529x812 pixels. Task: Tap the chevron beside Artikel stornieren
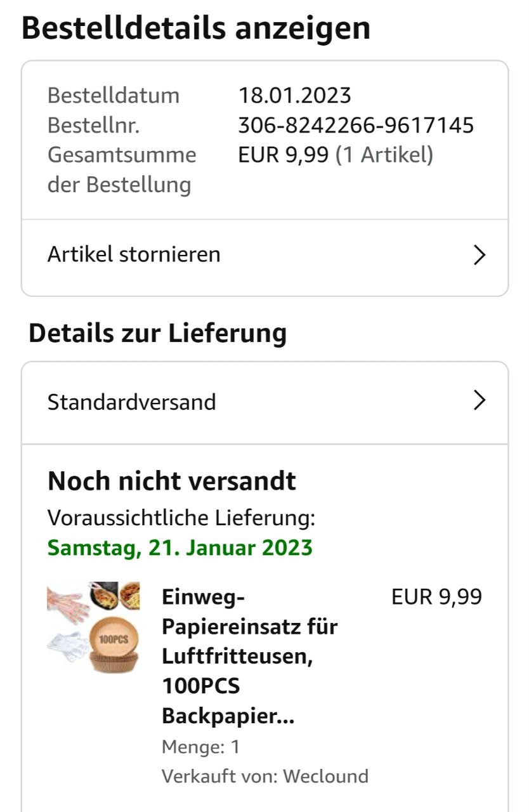click(x=480, y=255)
